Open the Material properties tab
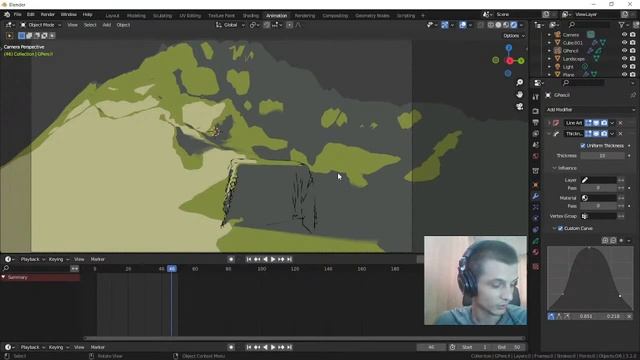The width and height of the screenshot is (640, 360). pos(536,252)
